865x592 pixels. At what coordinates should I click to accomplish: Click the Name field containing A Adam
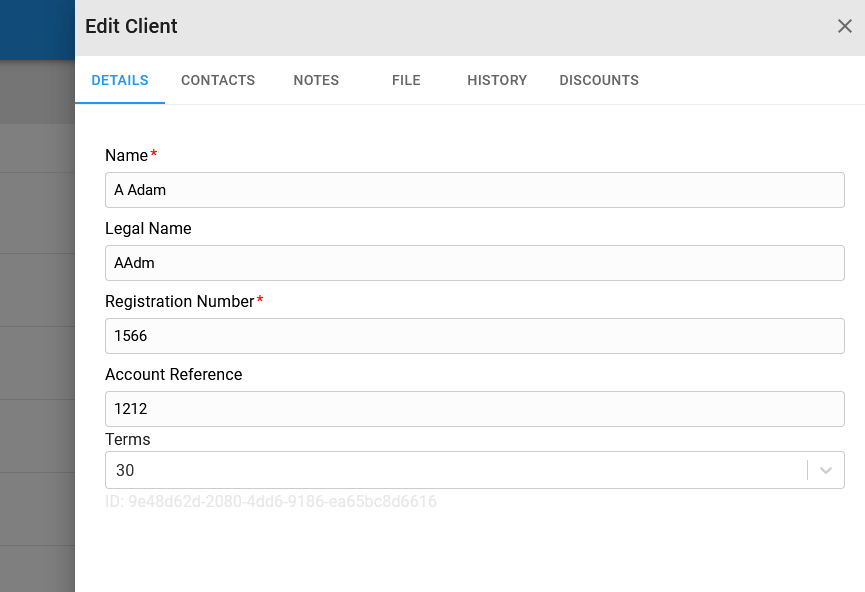(x=474, y=190)
